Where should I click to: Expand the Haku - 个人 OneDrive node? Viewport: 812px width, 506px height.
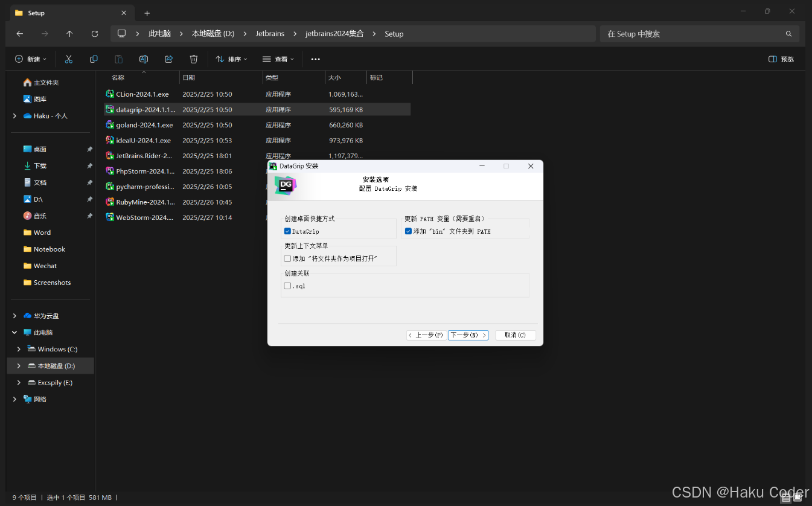[x=14, y=115]
